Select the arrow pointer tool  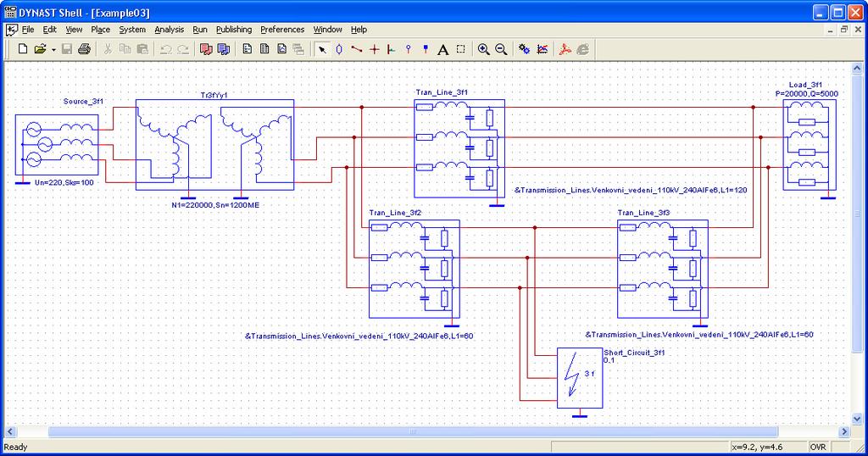321,49
